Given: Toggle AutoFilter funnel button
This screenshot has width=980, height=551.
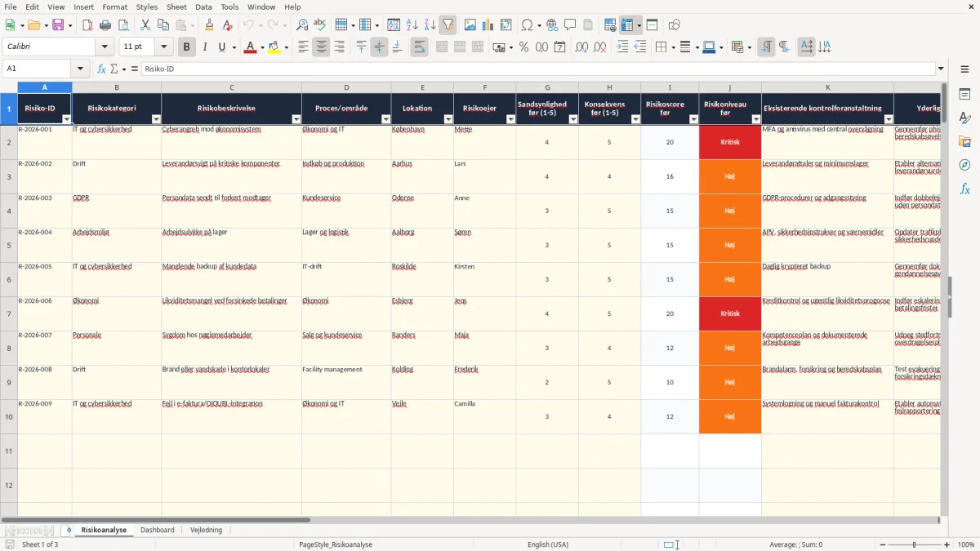Looking at the screenshot, I should click(448, 25).
